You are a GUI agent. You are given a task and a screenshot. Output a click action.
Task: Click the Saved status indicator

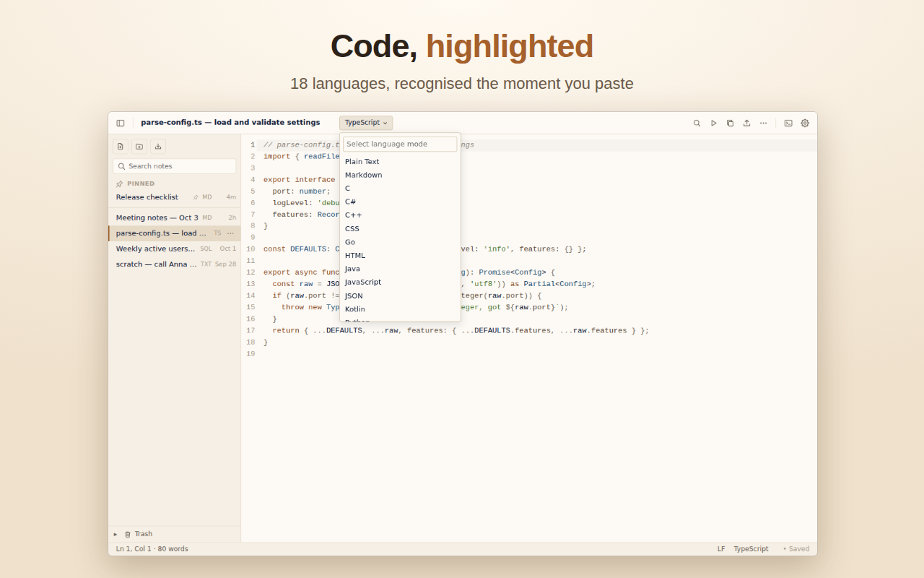point(796,549)
